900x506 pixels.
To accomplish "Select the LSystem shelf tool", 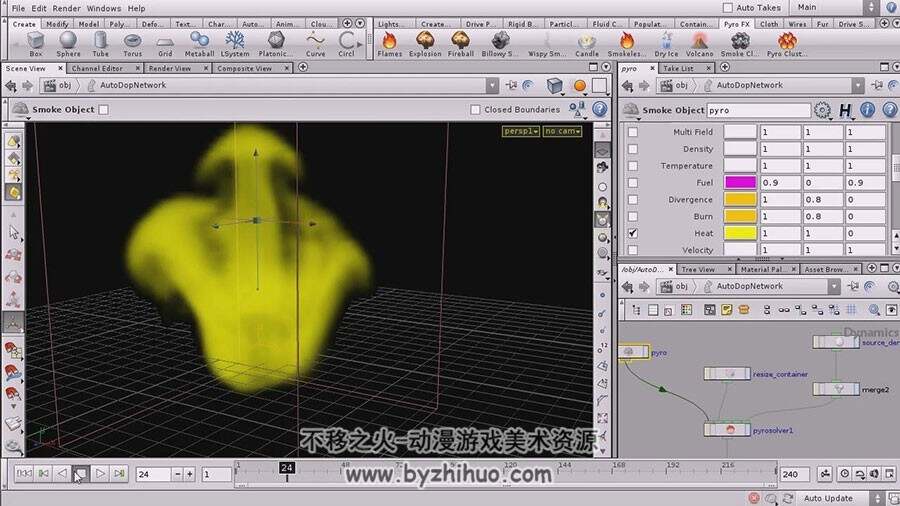I will [x=235, y=44].
